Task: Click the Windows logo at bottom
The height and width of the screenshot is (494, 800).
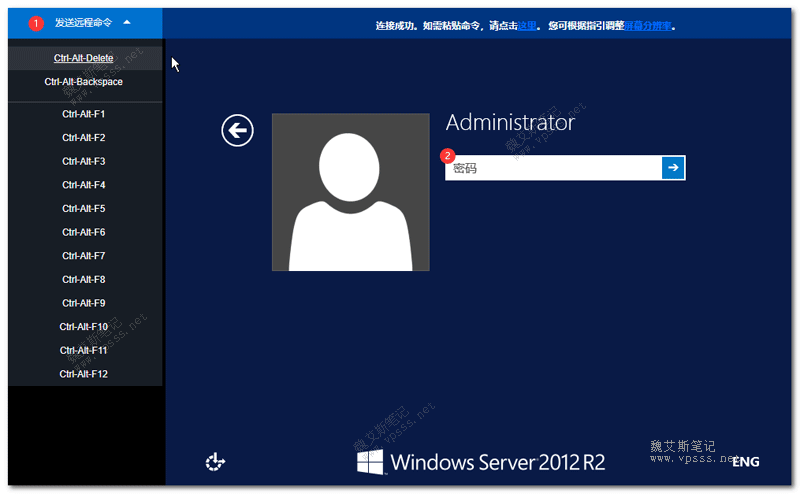Action: [370, 462]
